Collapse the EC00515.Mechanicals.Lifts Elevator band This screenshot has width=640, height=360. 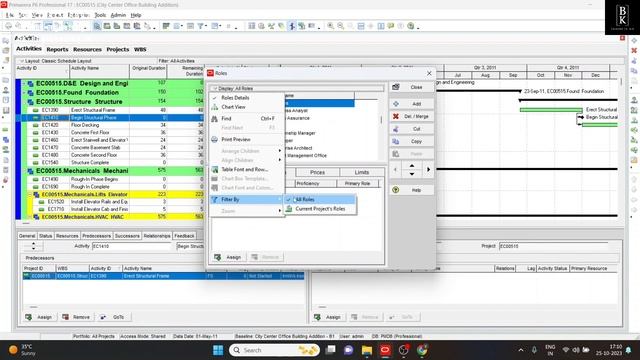30,195
